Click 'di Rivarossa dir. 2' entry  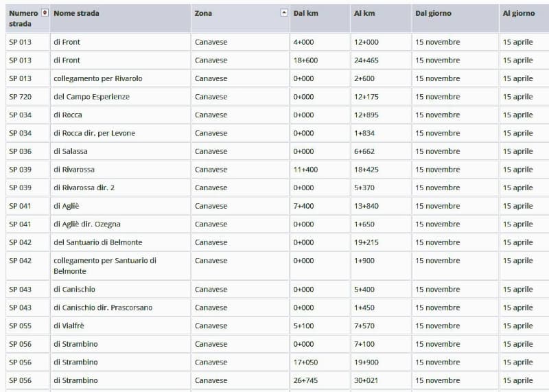click(84, 187)
